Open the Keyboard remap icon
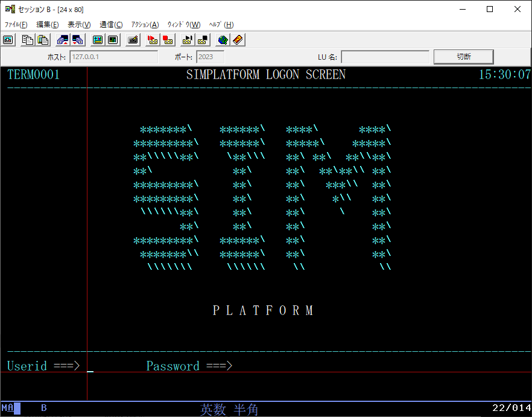 tap(133, 40)
